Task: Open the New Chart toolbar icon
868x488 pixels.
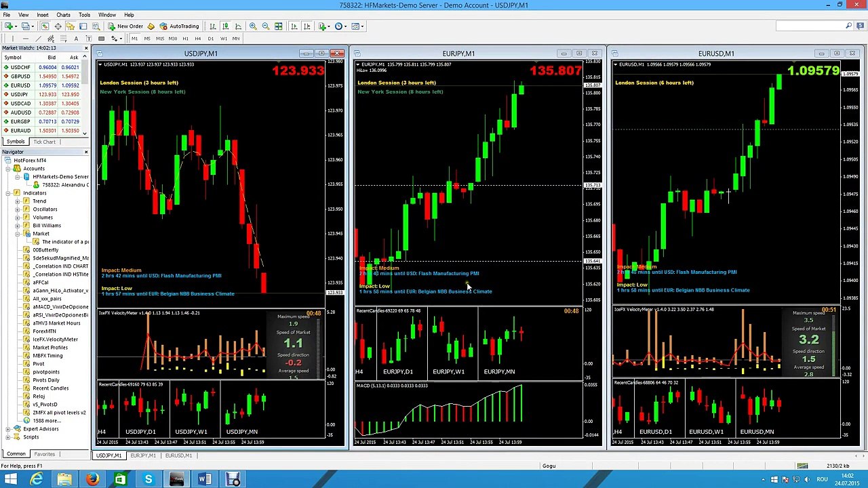Action: [9, 26]
